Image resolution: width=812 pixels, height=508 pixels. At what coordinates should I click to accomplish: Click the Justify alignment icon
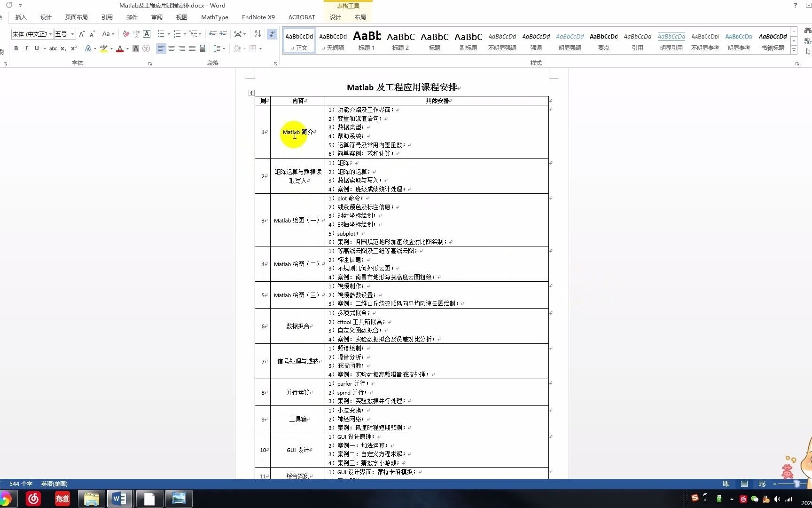point(192,48)
